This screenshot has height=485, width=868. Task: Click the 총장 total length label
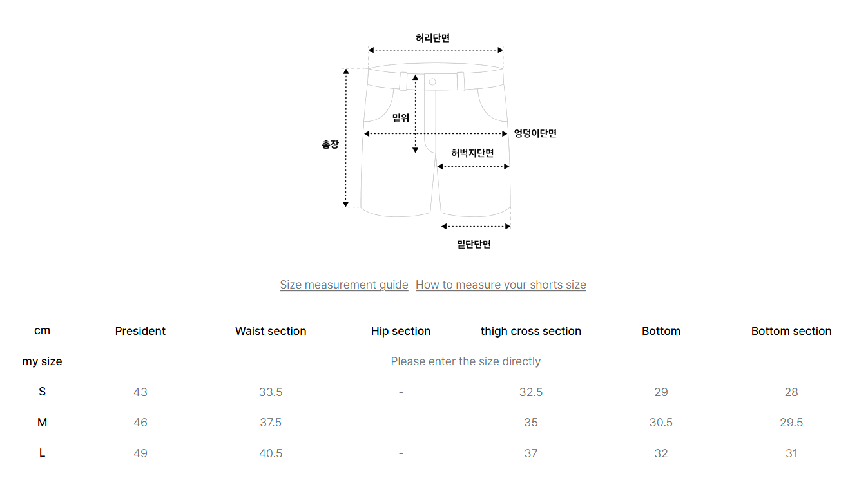[x=330, y=145]
